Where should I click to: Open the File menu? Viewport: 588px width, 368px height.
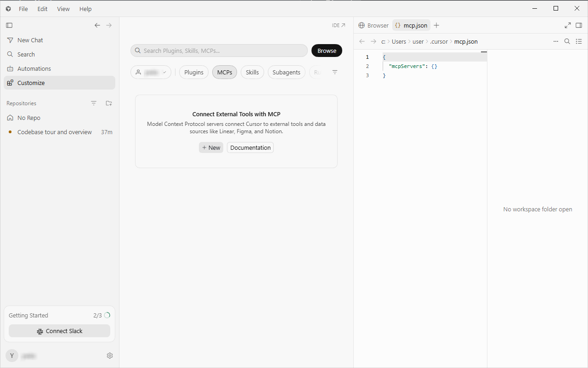click(23, 9)
